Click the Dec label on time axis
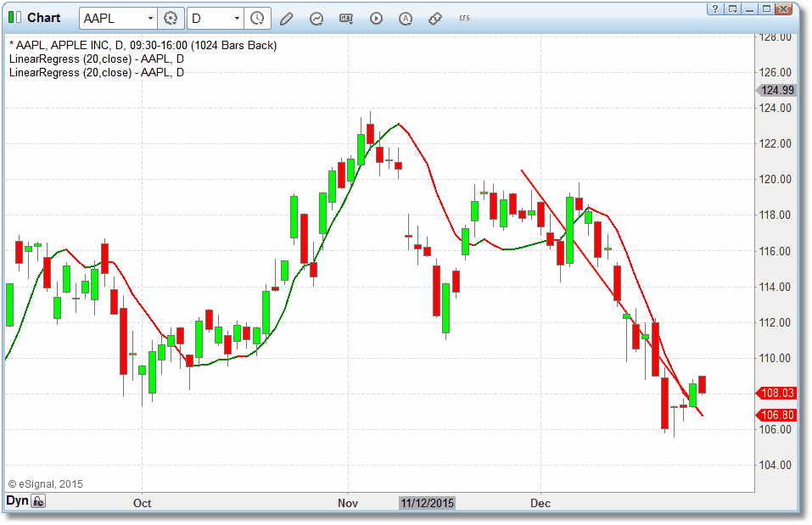The height and width of the screenshot is (525, 812). point(540,503)
